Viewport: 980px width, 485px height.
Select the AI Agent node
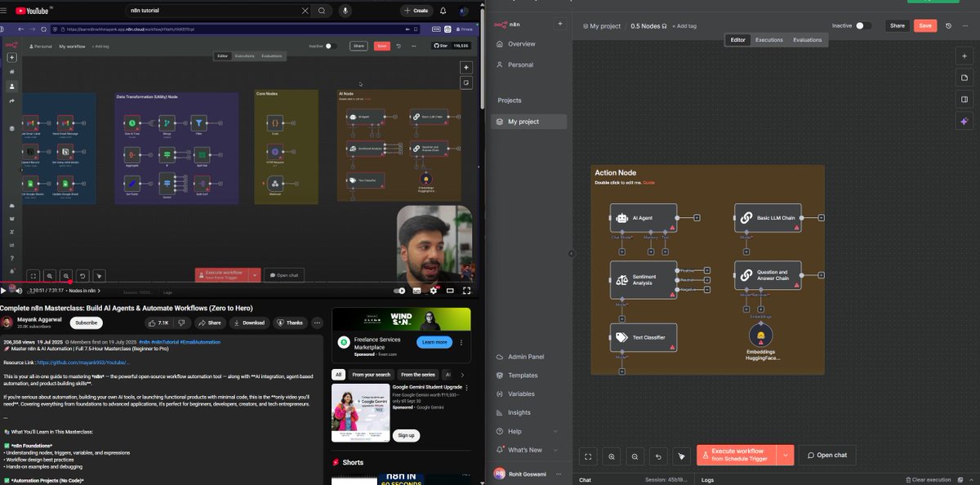[644, 218]
